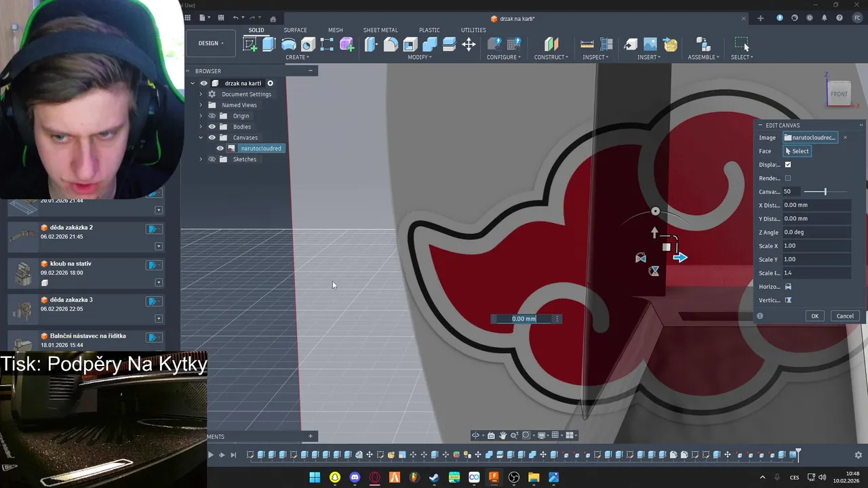Select the Create Sketch tool
Screen dimensions: 868x488
tap(250, 45)
